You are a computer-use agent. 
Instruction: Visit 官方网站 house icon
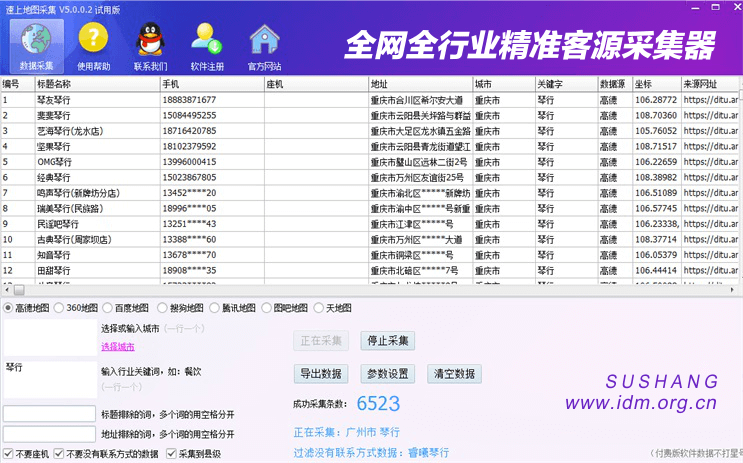point(264,46)
